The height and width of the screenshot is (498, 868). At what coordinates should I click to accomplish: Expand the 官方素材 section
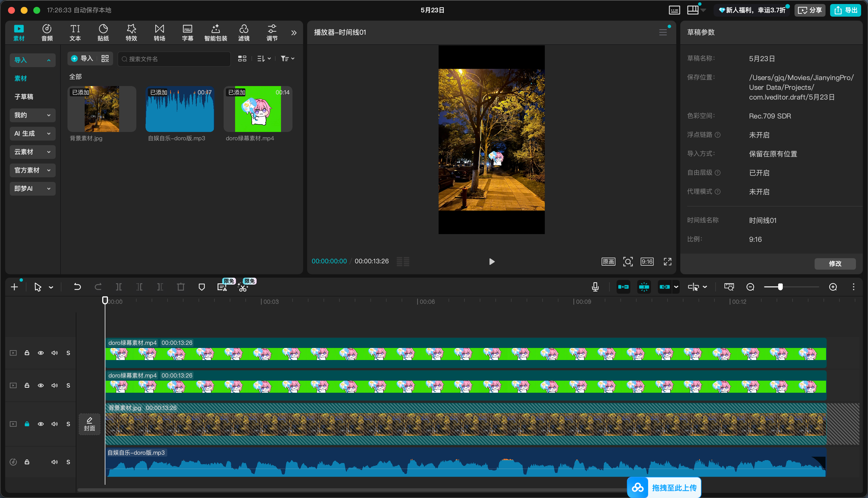click(x=32, y=170)
